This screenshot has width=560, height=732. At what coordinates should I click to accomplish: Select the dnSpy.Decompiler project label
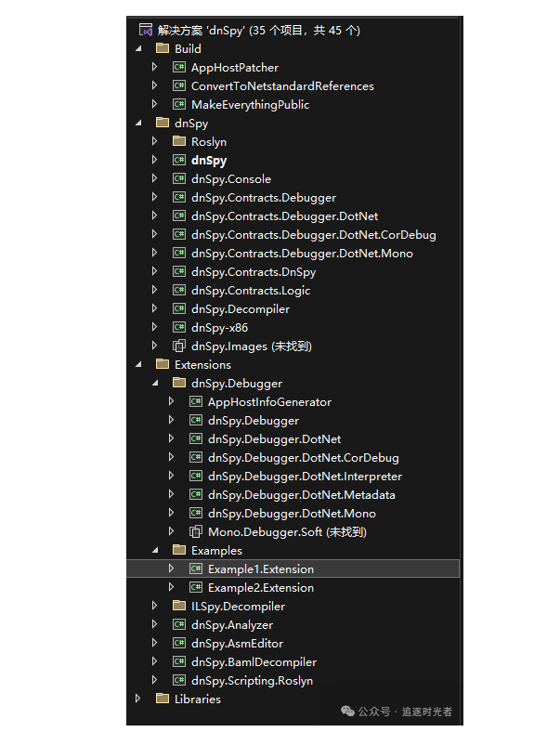tap(241, 309)
